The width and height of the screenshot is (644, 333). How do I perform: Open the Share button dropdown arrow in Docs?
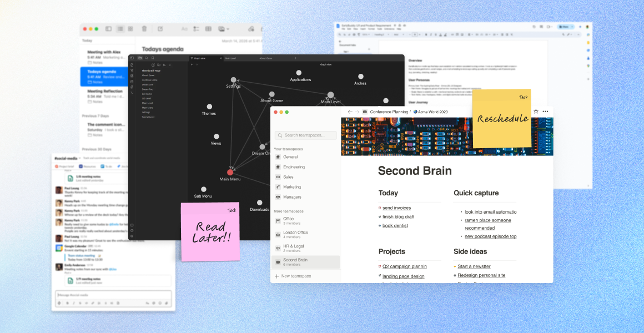pos(572,27)
